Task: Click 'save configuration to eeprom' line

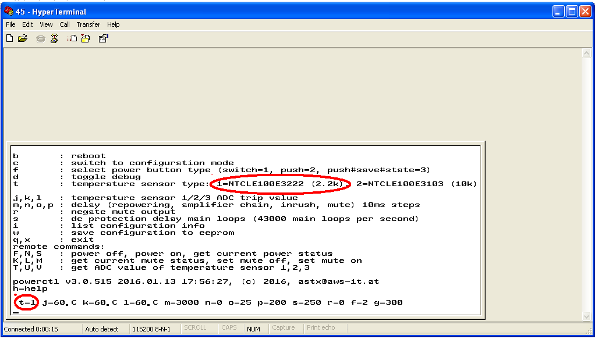Action: click(x=153, y=233)
